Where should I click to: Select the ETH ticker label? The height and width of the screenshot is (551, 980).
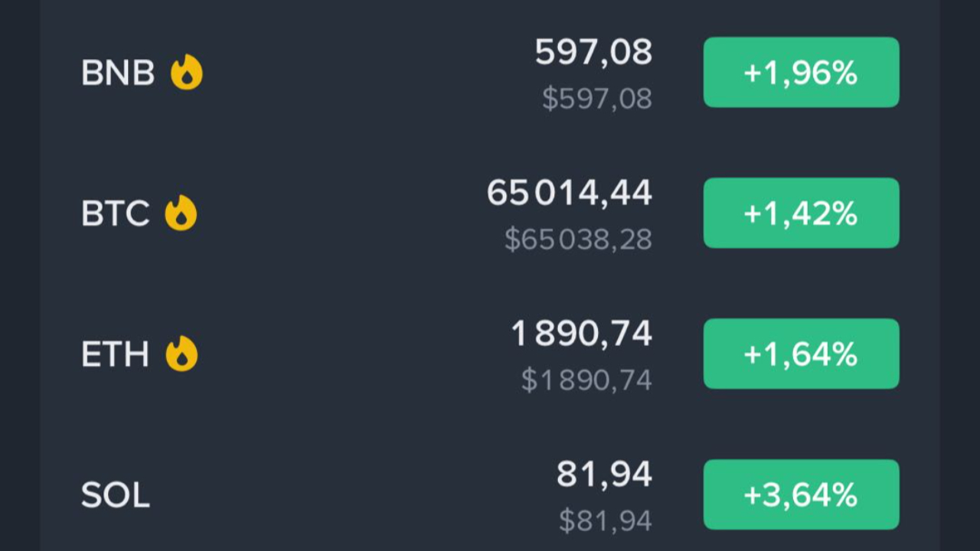(x=115, y=354)
